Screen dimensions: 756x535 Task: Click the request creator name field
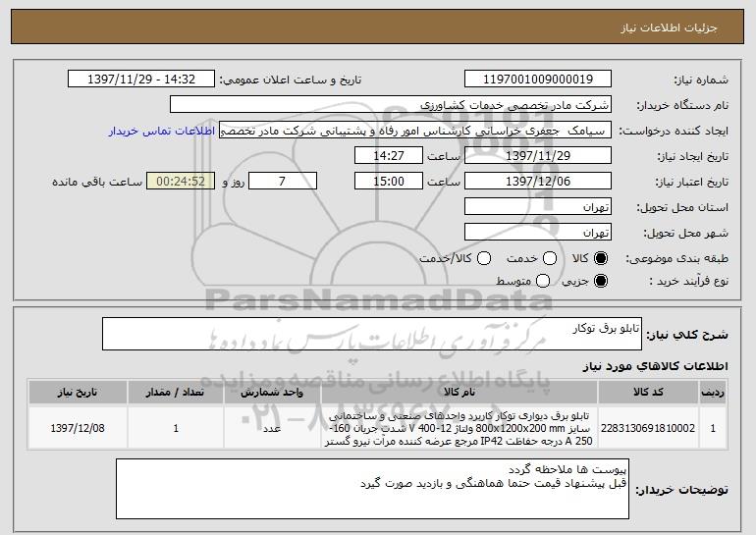pos(415,131)
